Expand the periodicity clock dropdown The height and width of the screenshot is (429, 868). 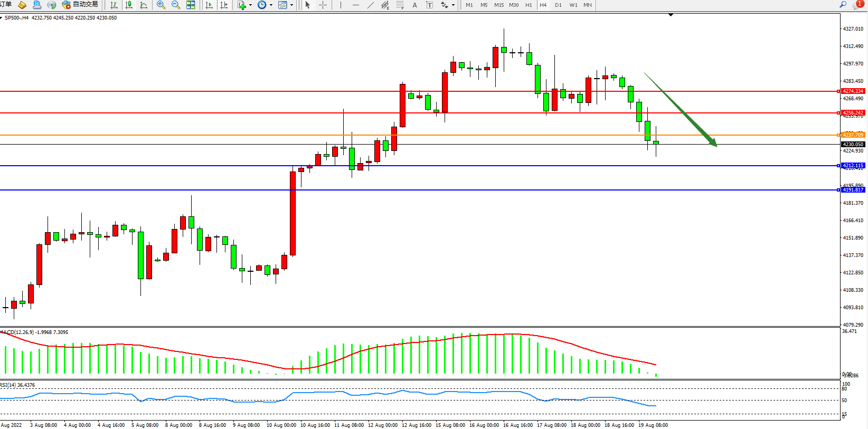tap(271, 5)
